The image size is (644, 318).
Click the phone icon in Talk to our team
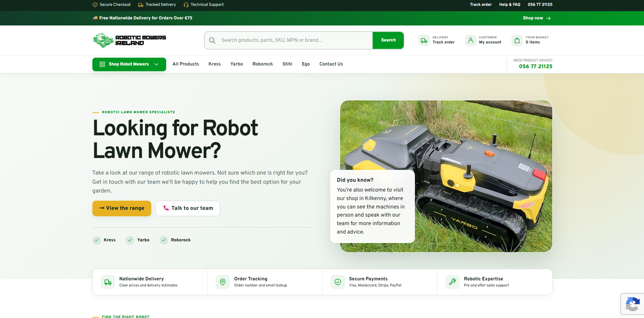click(x=166, y=208)
